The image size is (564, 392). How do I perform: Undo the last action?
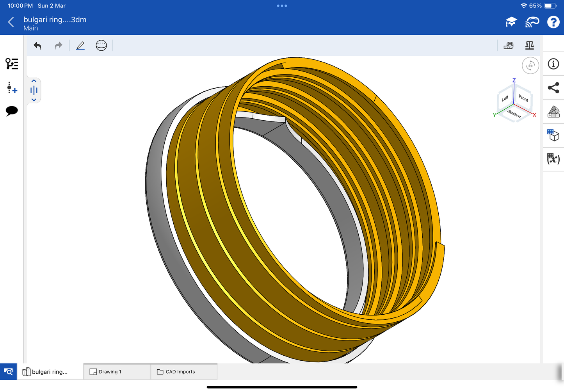tap(37, 45)
